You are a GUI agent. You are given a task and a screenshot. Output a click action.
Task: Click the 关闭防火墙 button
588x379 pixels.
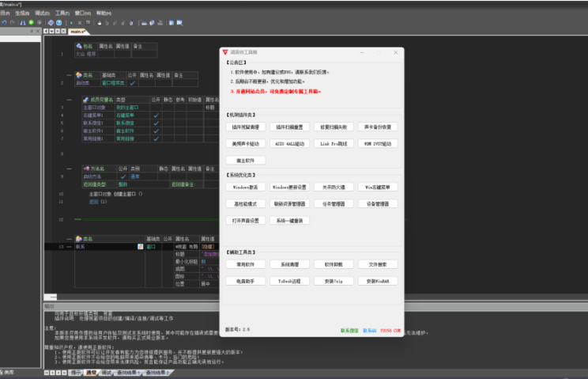click(334, 188)
